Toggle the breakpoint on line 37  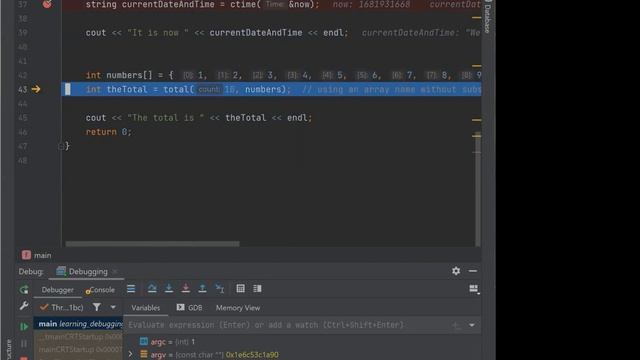pos(47,4)
